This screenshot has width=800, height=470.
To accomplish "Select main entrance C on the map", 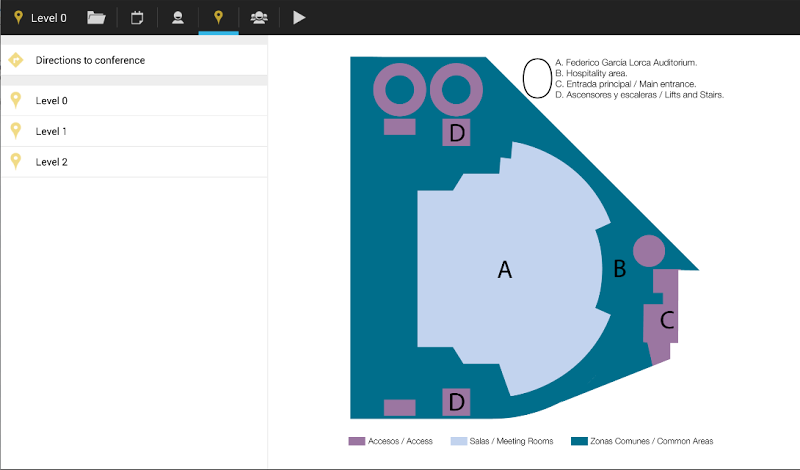I will [x=666, y=321].
